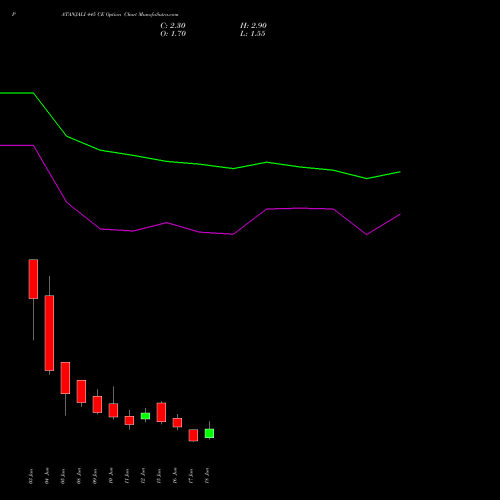
Task: Select the red candle for 10 Jun
Action: tap(113, 410)
